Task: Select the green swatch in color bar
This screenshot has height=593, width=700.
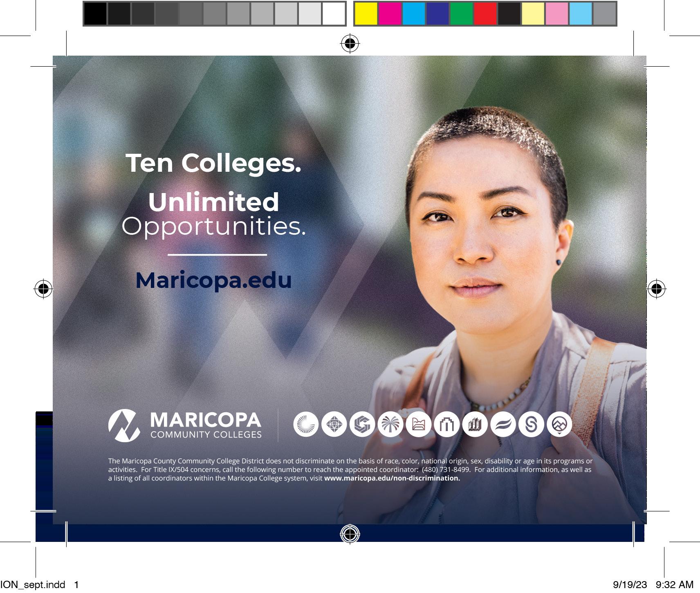Action: (x=461, y=13)
